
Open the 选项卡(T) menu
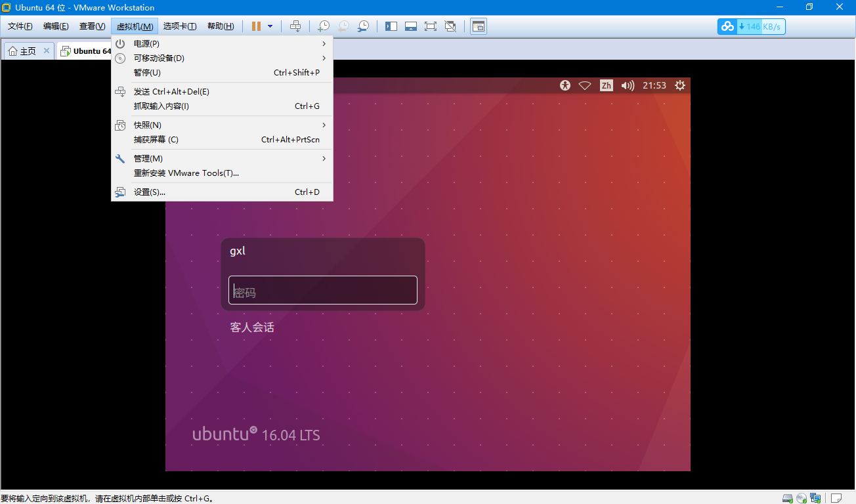click(180, 26)
